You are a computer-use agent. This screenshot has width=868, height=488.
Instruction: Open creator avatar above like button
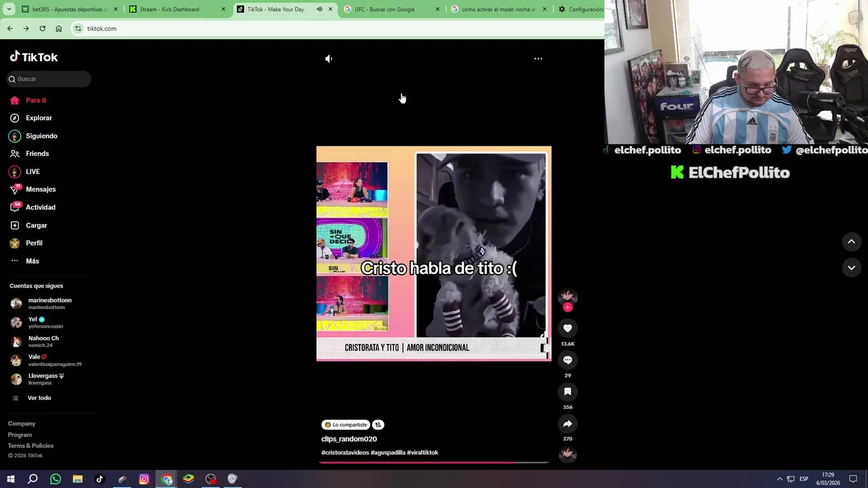[568, 296]
